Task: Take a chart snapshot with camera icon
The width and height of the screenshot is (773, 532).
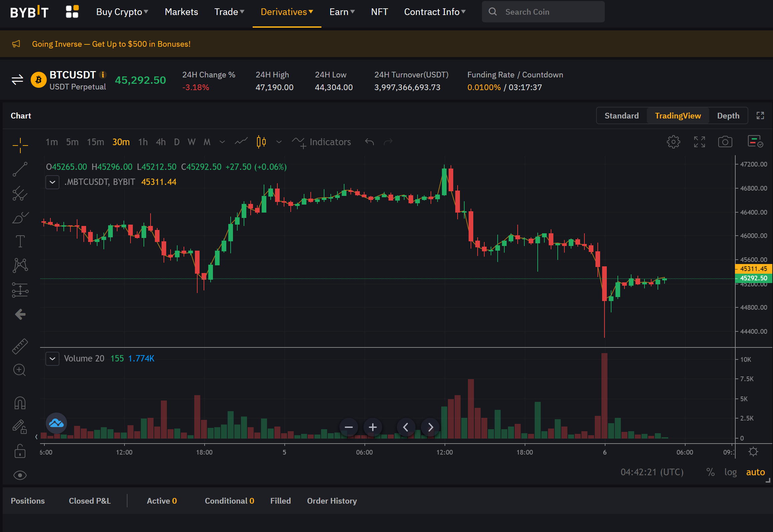Action: coord(725,142)
